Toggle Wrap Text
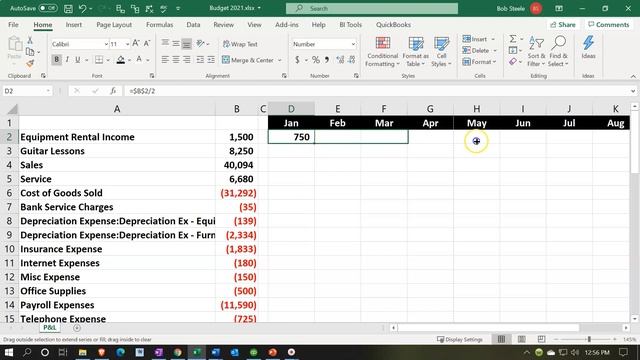This screenshot has width=640, height=360. (x=240, y=44)
